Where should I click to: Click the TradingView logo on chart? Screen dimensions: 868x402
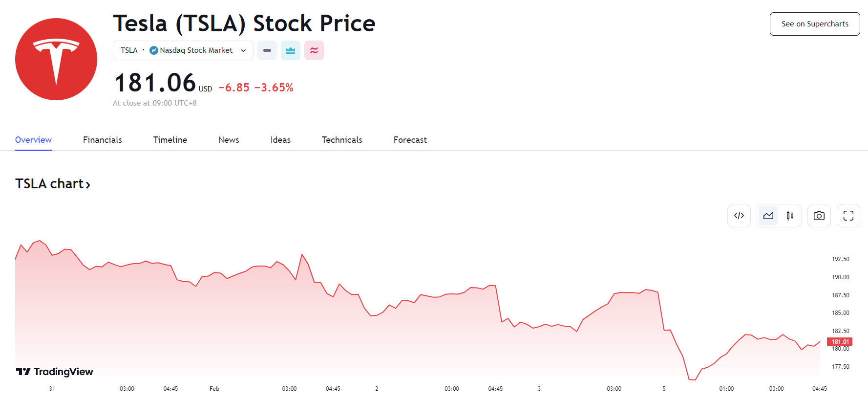[x=55, y=372]
